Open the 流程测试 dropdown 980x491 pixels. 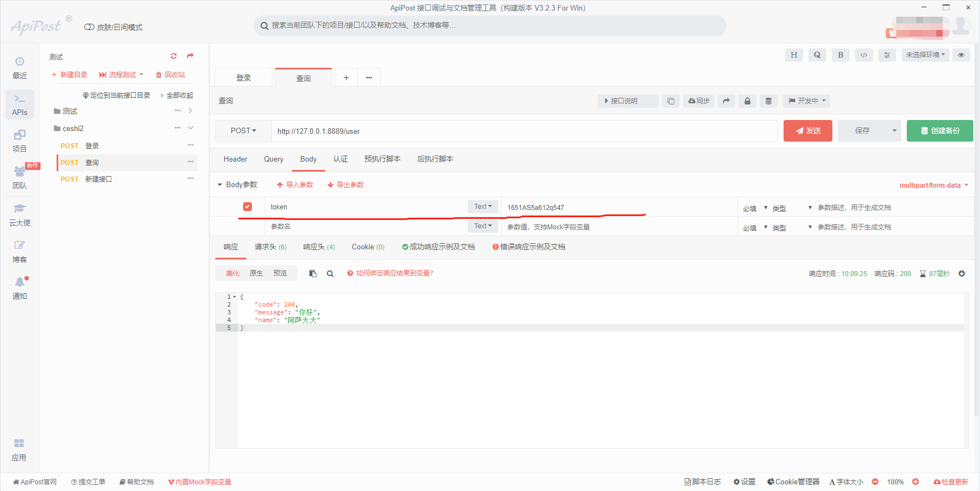tap(121, 75)
